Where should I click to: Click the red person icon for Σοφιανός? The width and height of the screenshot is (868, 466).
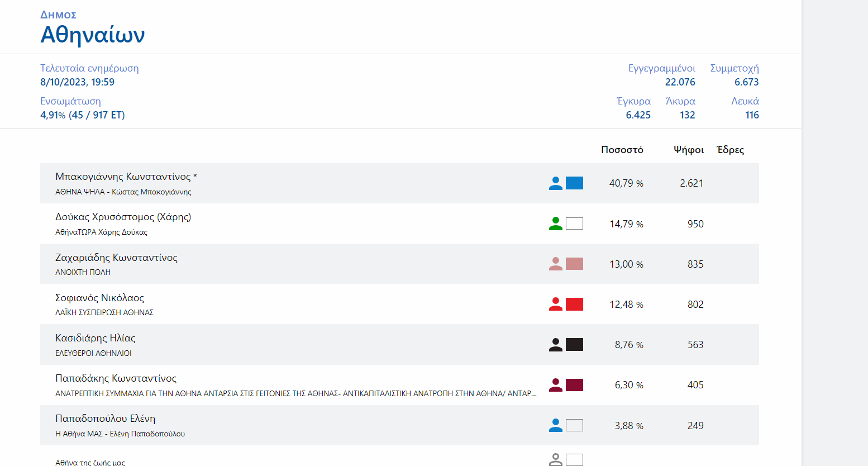point(555,304)
